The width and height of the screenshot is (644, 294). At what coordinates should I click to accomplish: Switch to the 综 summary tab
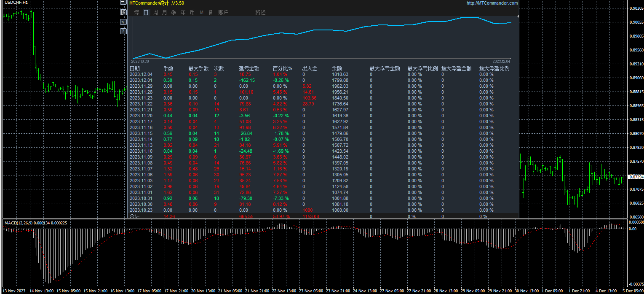point(136,13)
